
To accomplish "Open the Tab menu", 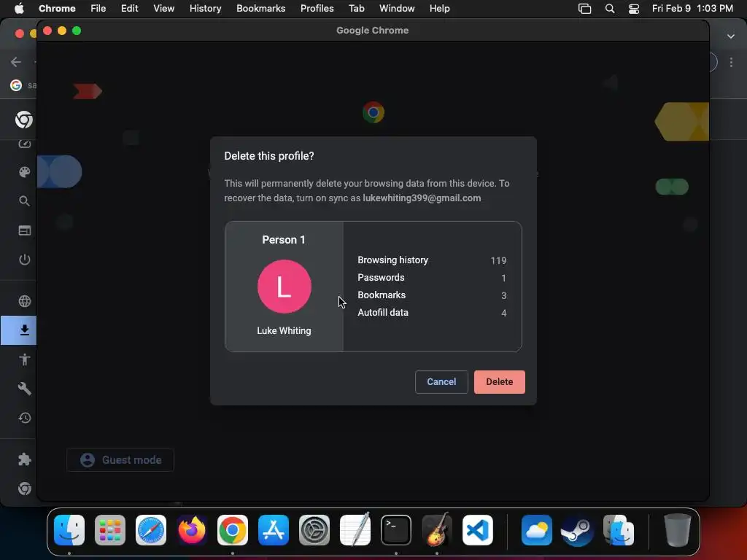I will click(356, 9).
